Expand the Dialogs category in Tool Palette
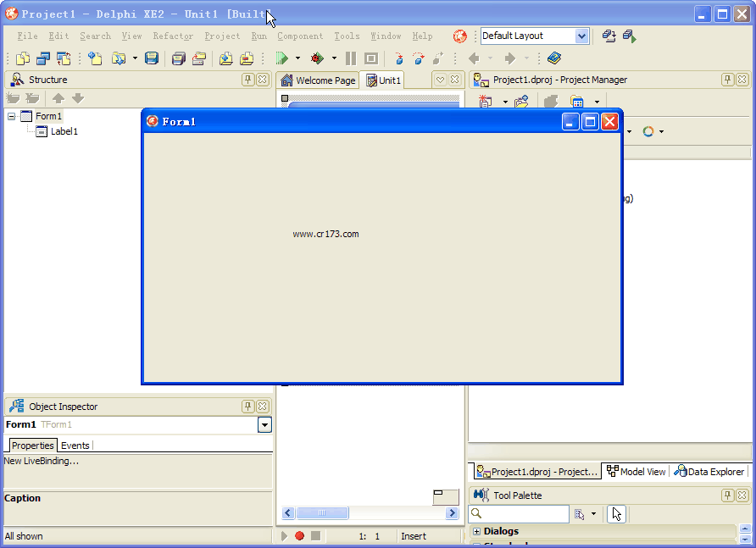This screenshot has height=548, width=756. pyautogui.click(x=477, y=531)
